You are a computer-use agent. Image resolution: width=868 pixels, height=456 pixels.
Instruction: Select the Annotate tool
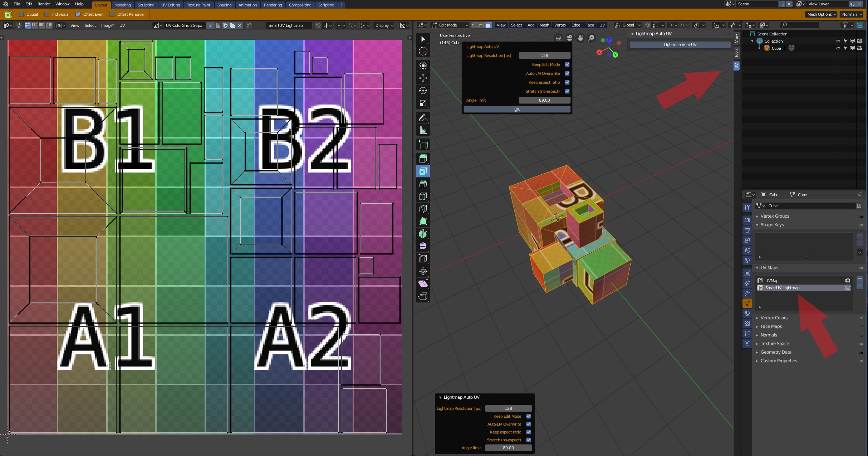click(x=423, y=118)
